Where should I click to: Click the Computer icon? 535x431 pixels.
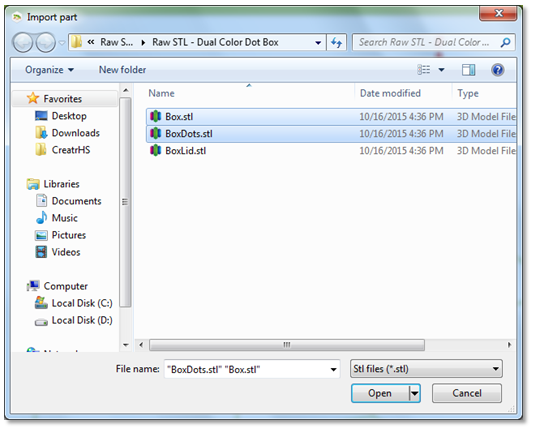pos(33,286)
